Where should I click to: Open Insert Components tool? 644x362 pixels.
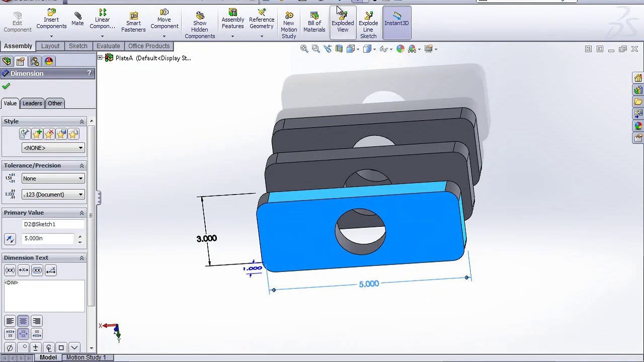click(x=51, y=20)
